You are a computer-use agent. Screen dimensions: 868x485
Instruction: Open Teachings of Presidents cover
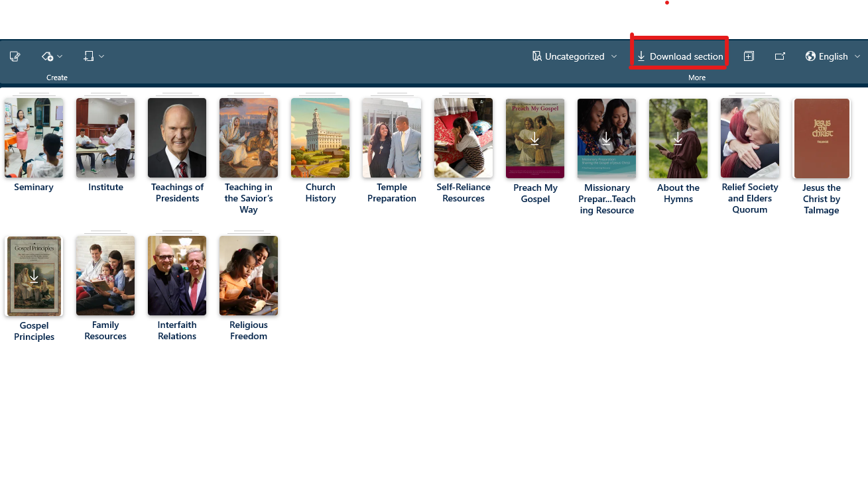pos(177,138)
